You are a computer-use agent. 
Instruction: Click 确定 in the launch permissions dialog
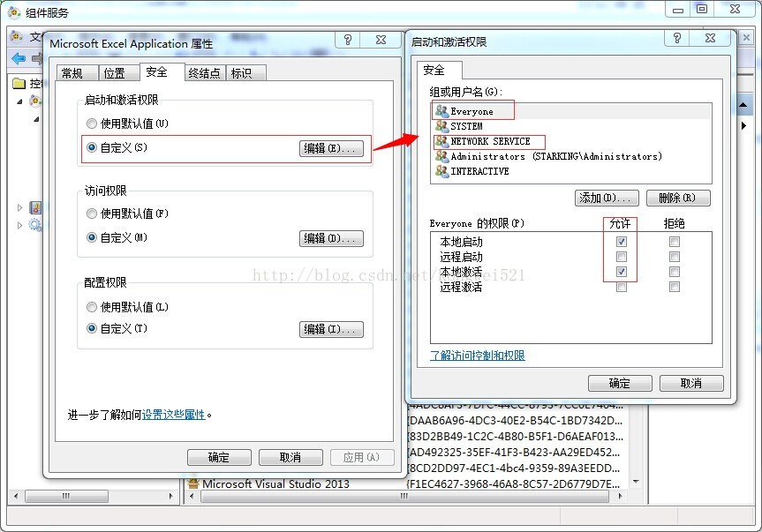(x=620, y=383)
